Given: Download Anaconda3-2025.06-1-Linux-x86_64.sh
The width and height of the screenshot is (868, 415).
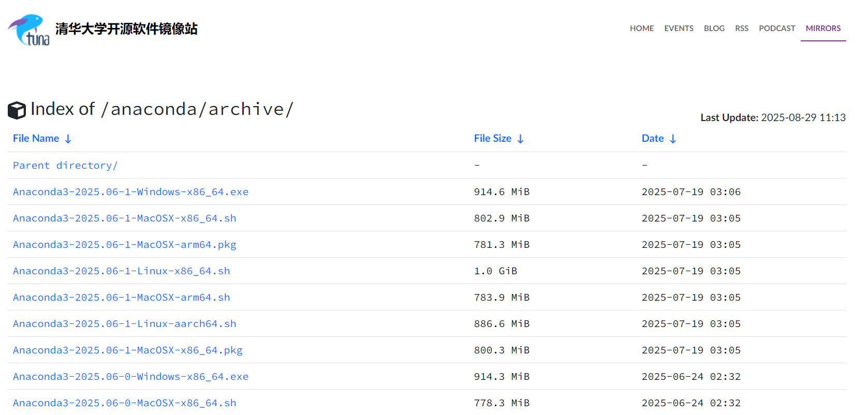Looking at the screenshot, I should [121, 271].
